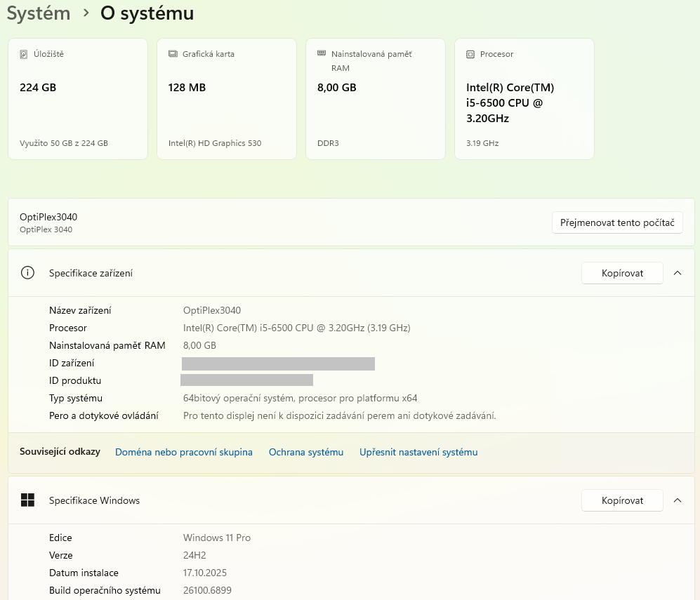Click the storage disk icon in Úložiště card
The width and height of the screenshot is (700, 600).
pos(24,54)
